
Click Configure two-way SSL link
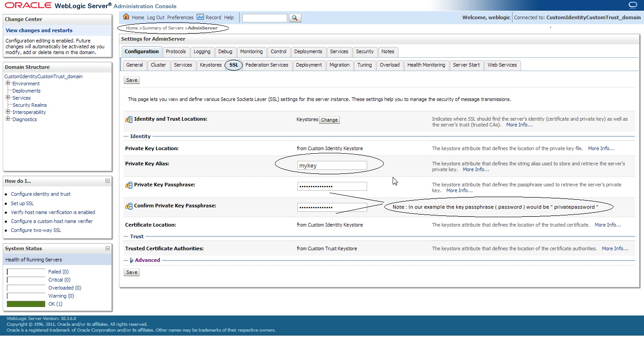coord(36,230)
